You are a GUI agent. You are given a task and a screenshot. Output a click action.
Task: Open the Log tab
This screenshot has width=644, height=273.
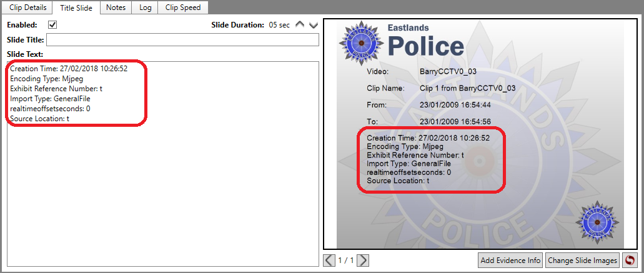click(145, 7)
